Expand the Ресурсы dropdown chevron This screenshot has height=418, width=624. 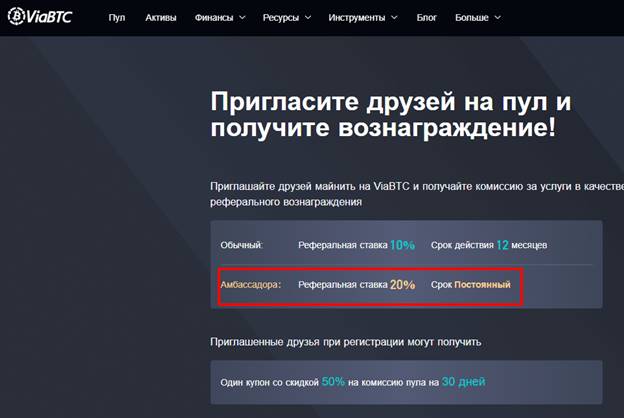(x=308, y=18)
